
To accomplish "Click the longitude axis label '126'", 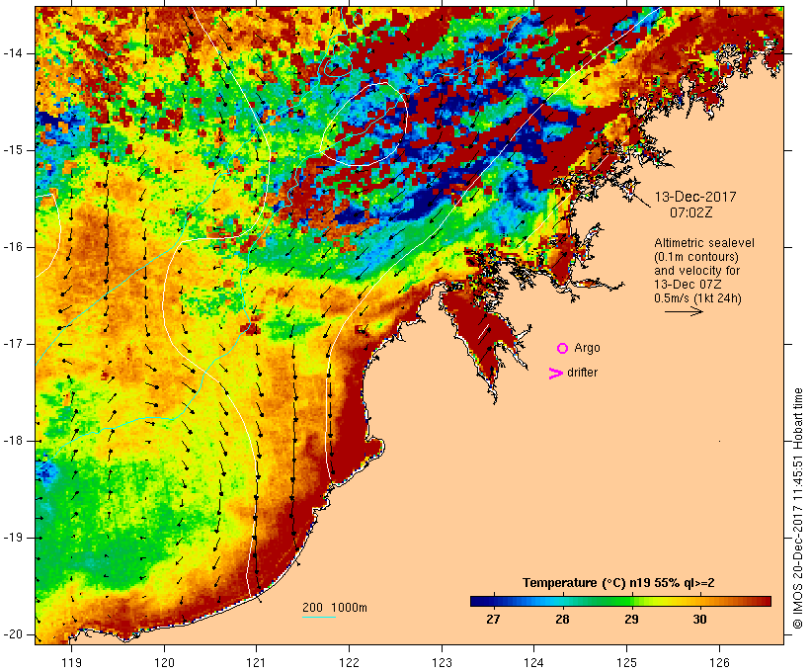I will click(x=719, y=662).
